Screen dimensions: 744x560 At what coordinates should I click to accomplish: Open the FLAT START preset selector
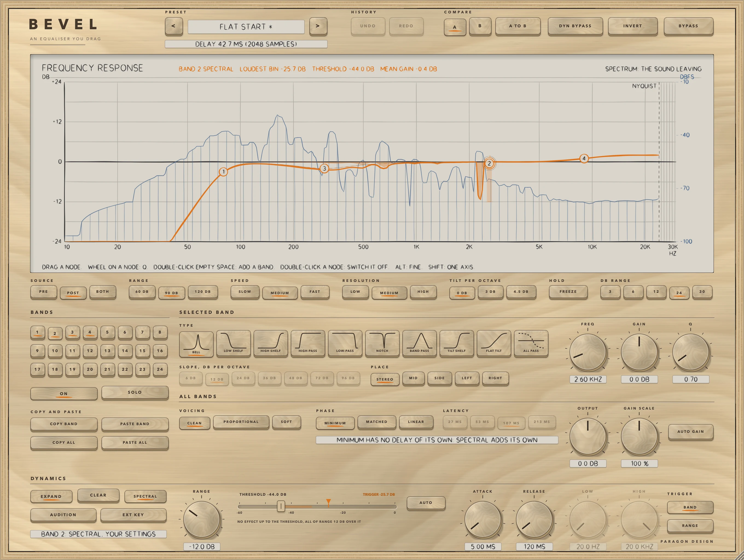point(246,27)
